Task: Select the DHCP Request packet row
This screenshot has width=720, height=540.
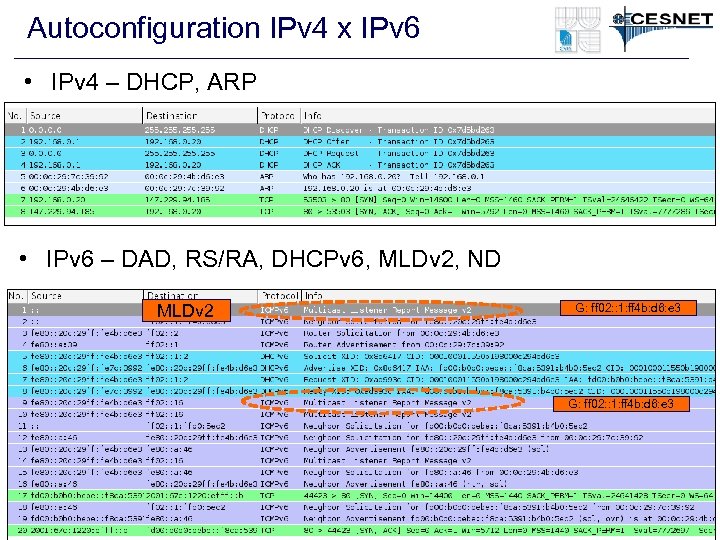Action: click(x=360, y=153)
